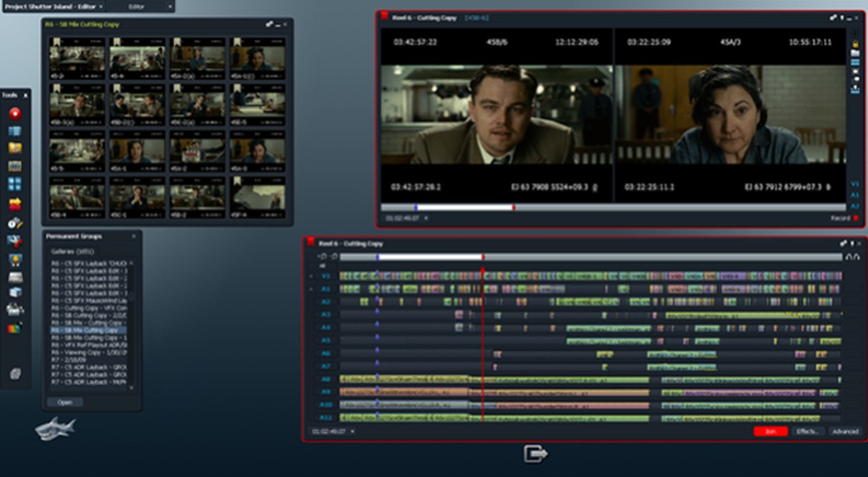
Task: Click the Join button on the timeline
Action: pyautogui.click(x=769, y=431)
